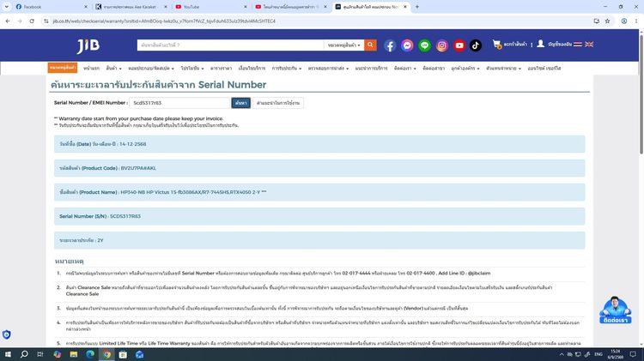Open the shopping cart icon
The height and width of the screenshot is (361, 644).
pyautogui.click(x=497, y=45)
